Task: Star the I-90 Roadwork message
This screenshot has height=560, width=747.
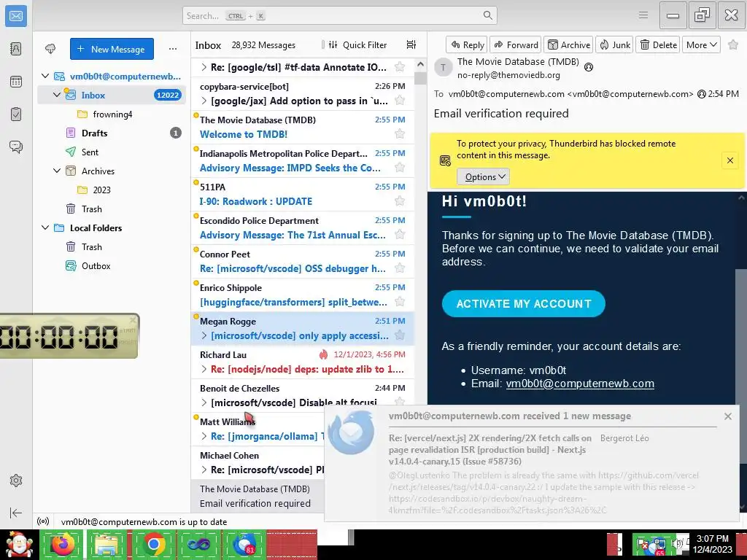Action: click(400, 201)
